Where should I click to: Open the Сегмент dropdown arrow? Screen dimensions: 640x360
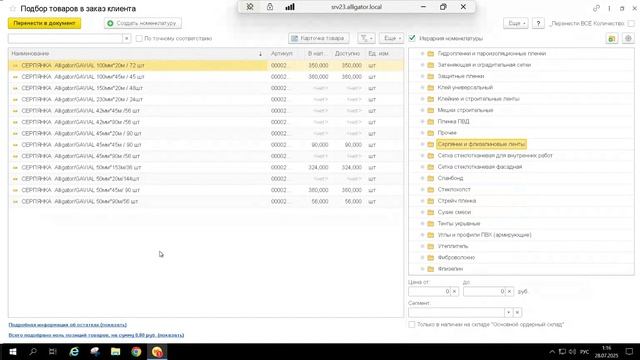(x=508, y=313)
